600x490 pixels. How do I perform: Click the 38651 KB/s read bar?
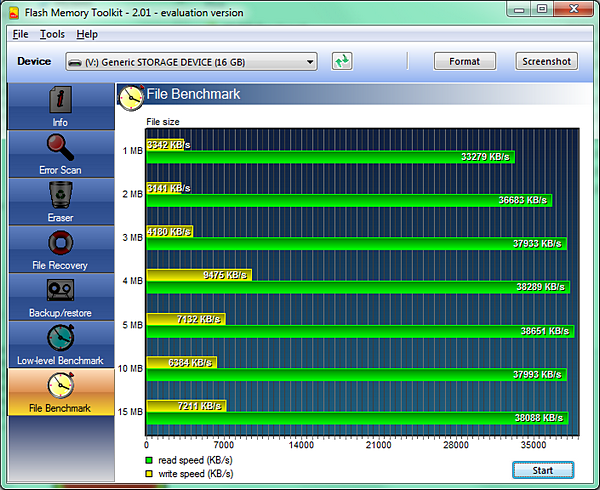coord(360,331)
